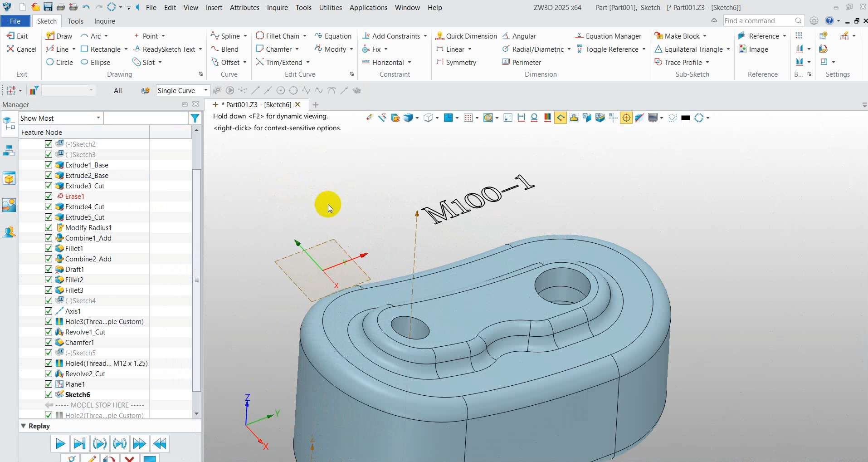Select the Circle drawing tool

[59, 62]
